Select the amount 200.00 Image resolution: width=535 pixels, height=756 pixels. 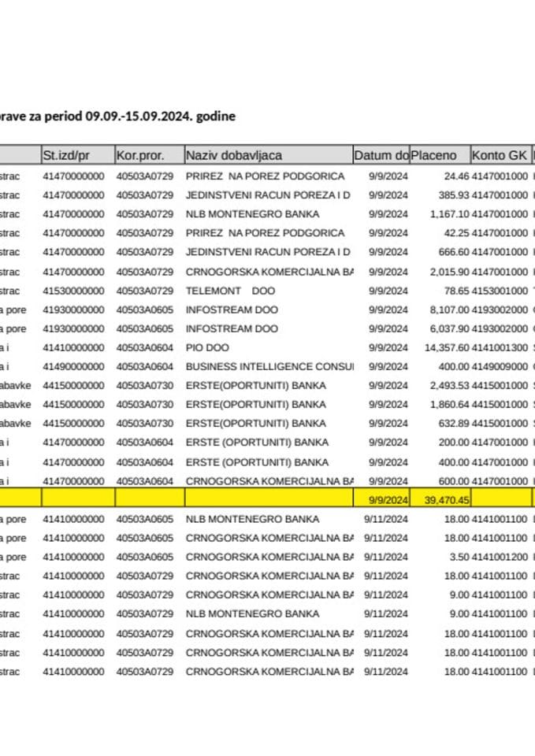point(454,442)
